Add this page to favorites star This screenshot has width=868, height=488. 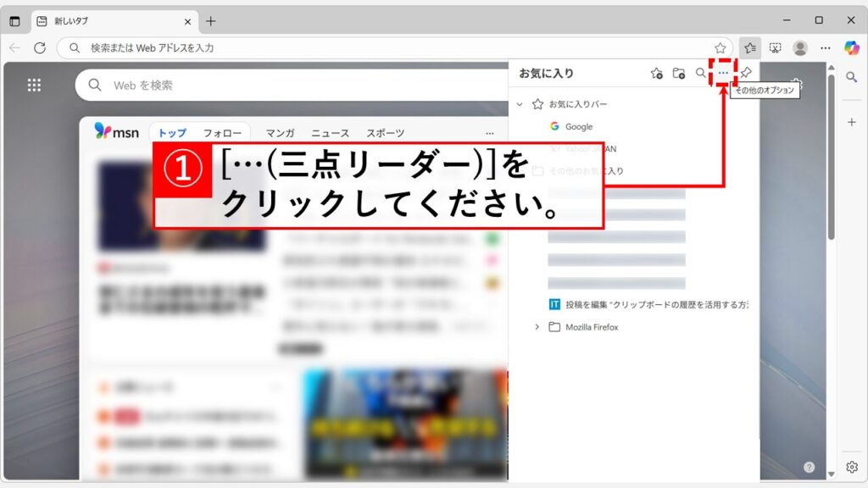pyautogui.click(x=720, y=48)
